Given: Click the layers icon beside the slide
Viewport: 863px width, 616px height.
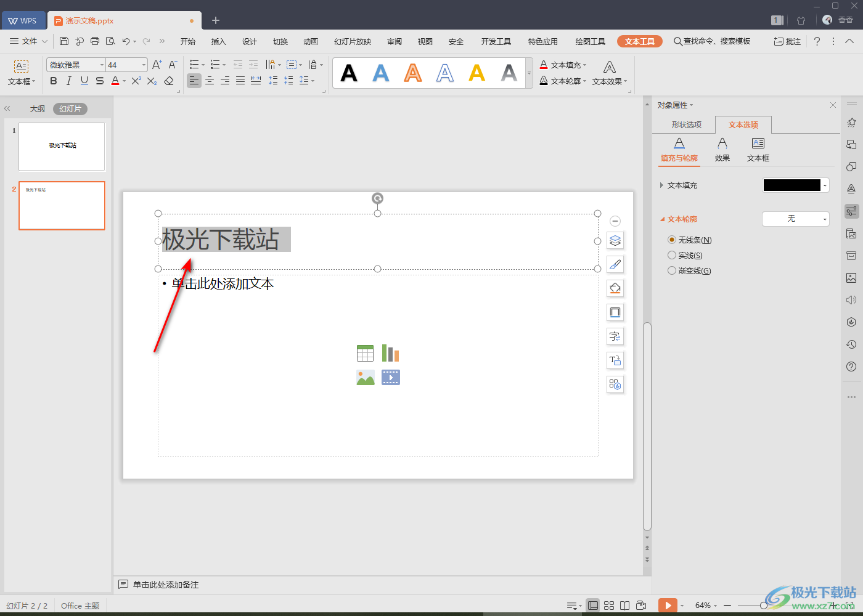Looking at the screenshot, I should click(615, 240).
